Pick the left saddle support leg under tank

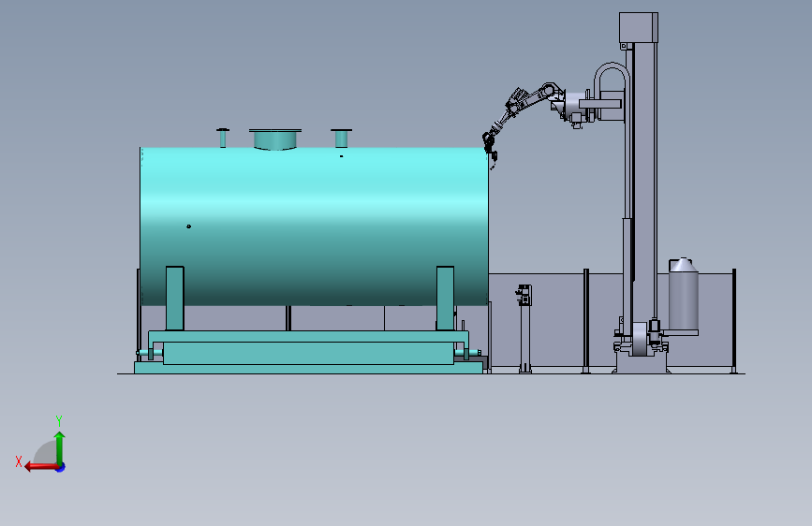[x=175, y=299]
